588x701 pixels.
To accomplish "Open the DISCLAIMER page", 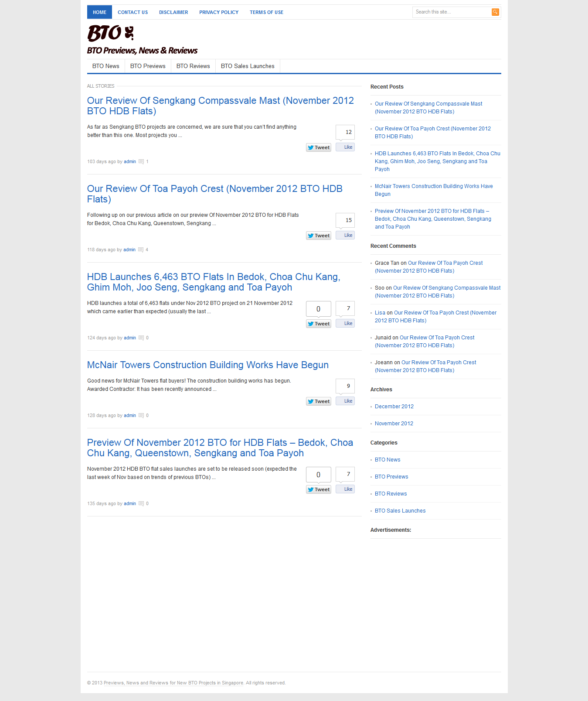I will 173,12.
